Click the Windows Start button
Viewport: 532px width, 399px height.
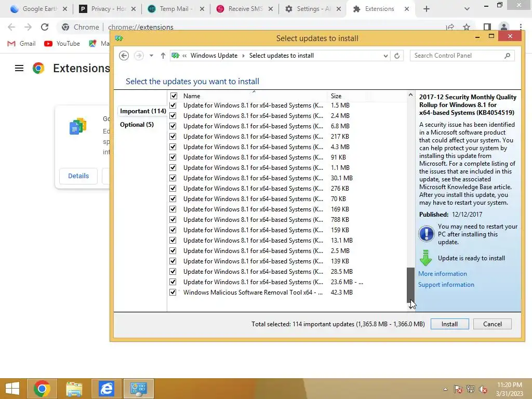12,389
